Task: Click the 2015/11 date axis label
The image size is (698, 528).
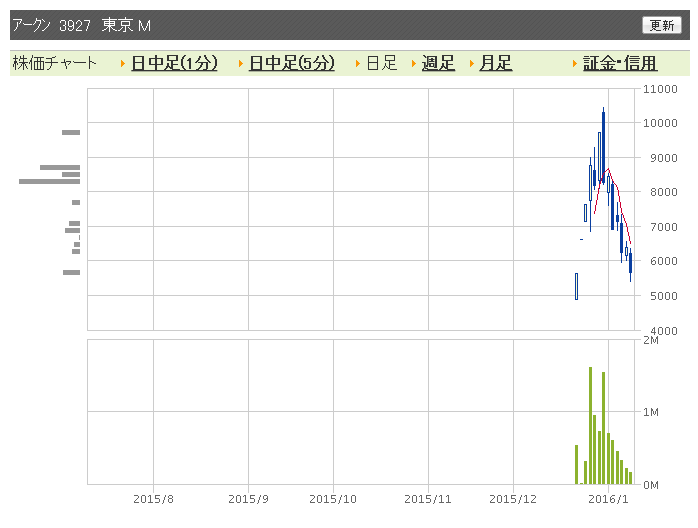Action: pyautogui.click(x=428, y=499)
